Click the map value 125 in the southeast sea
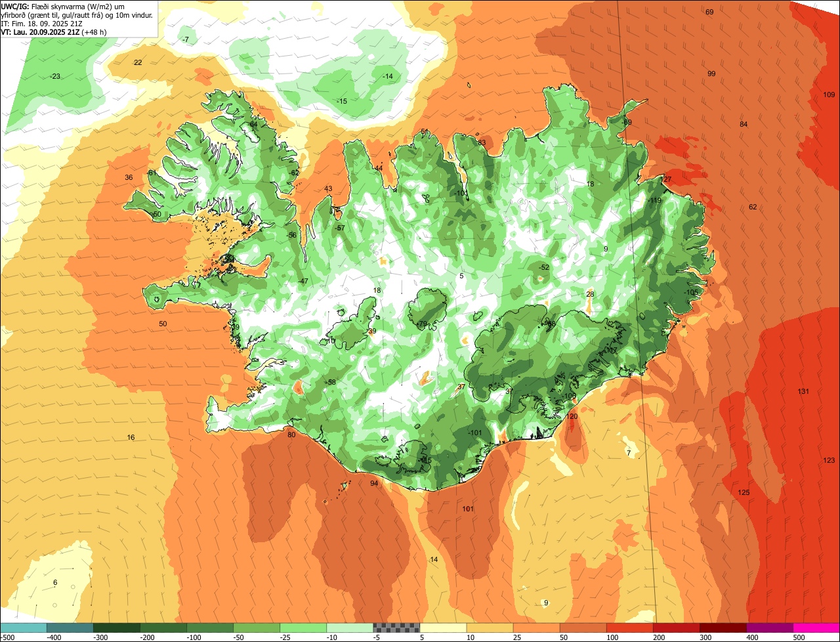 [744, 492]
